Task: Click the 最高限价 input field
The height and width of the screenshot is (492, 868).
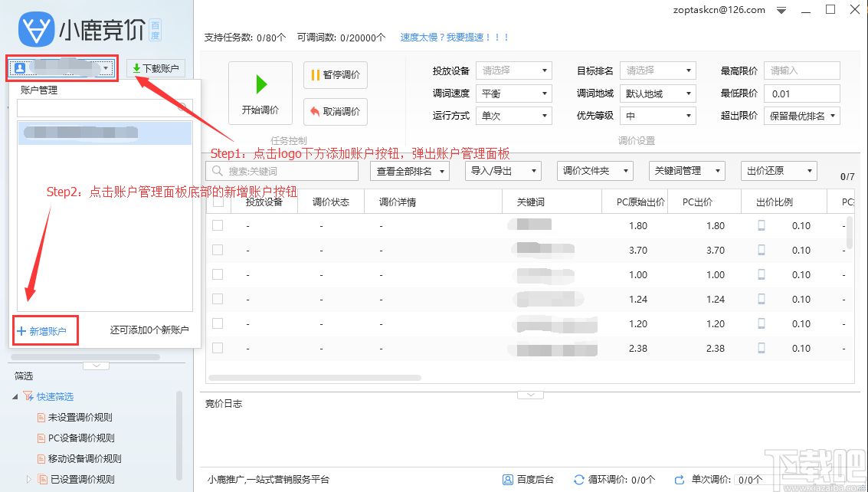Action: click(801, 70)
